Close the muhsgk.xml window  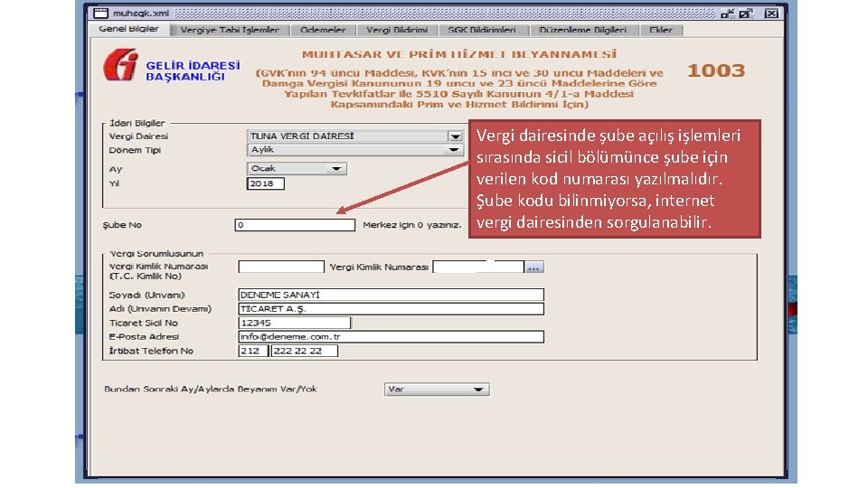(771, 14)
